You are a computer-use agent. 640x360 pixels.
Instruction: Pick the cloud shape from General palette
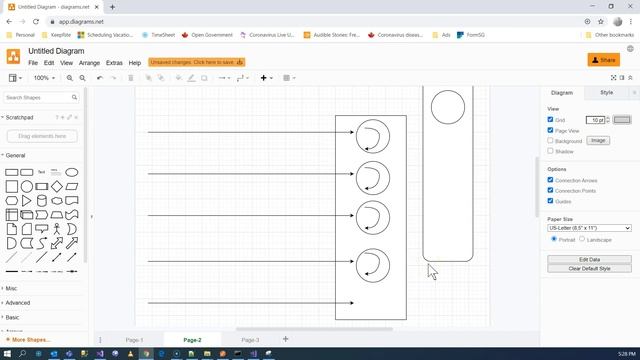tap(57, 200)
